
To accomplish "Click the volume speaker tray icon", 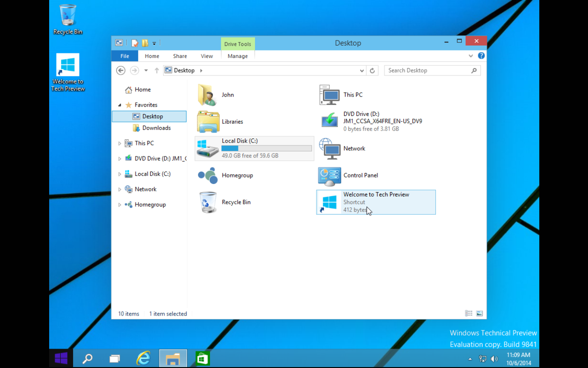I will tap(494, 359).
